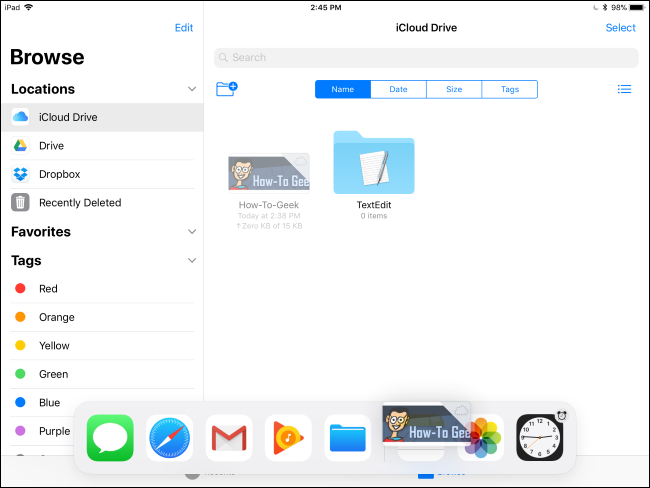The height and width of the screenshot is (488, 650).
Task: Switch to list view using the list icon
Action: tap(624, 89)
